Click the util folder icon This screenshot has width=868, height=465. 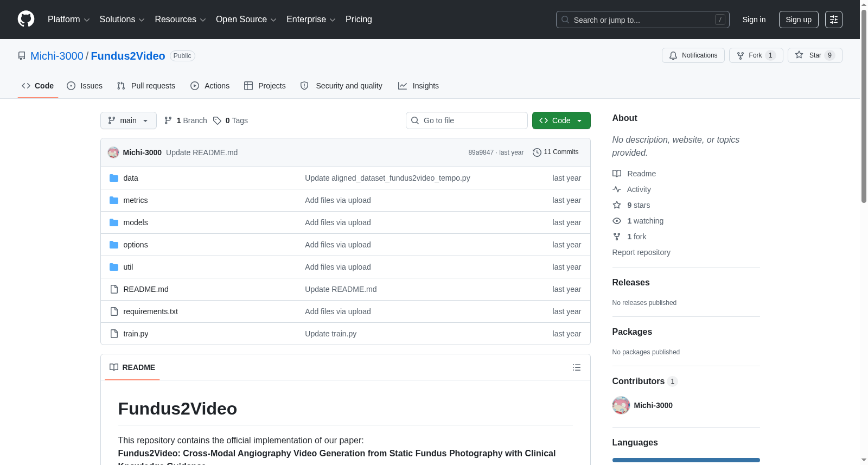tap(114, 267)
